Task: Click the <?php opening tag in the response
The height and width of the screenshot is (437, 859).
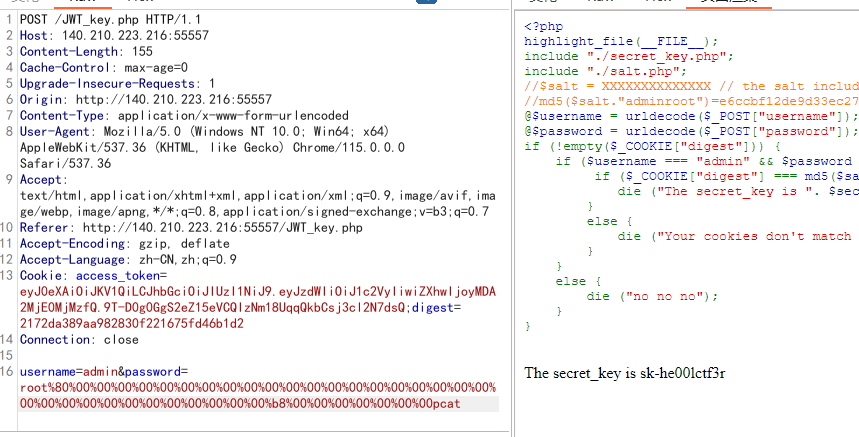Action: coord(543,26)
